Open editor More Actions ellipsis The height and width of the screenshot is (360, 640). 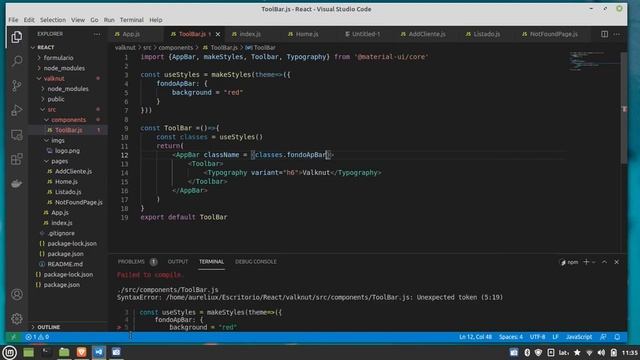(617, 34)
